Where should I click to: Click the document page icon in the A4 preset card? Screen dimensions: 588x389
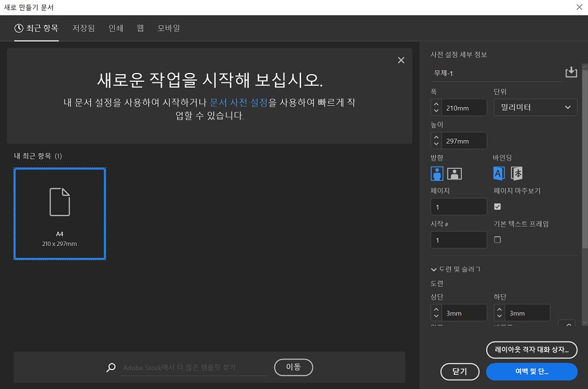tap(59, 202)
